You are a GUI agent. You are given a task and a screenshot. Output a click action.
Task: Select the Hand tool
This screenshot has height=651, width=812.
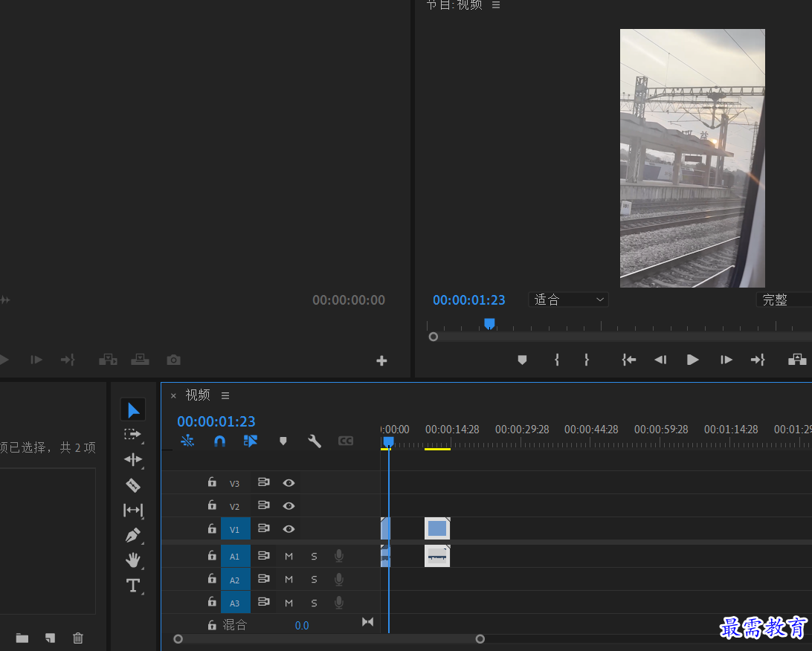pyautogui.click(x=133, y=560)
